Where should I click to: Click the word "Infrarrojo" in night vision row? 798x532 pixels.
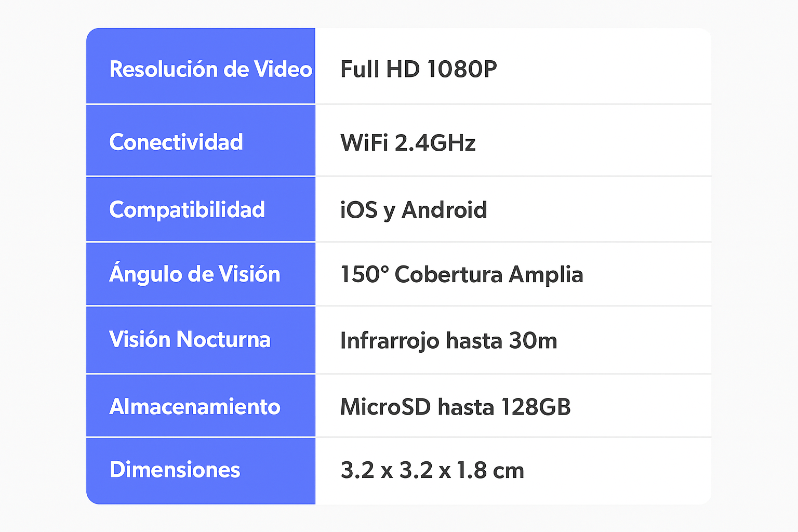tap(390, 341)
